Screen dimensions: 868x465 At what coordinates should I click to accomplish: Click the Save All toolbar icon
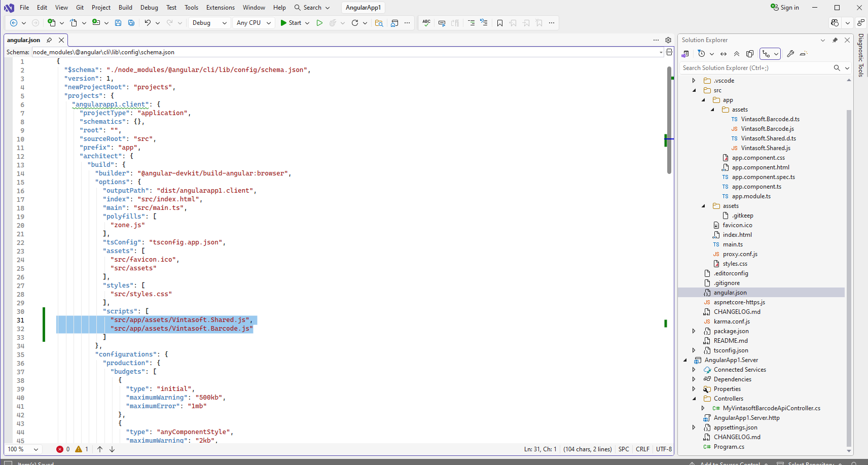coord(131,23)
